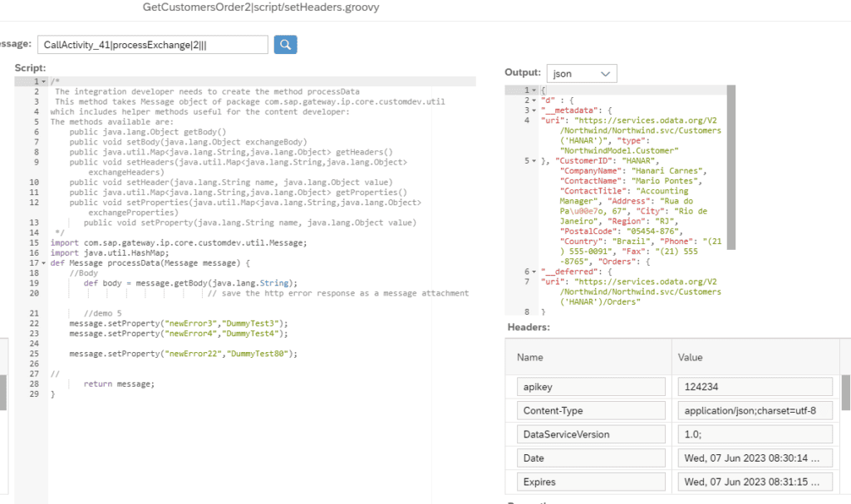Click line number 25 in script gutter

34,354
